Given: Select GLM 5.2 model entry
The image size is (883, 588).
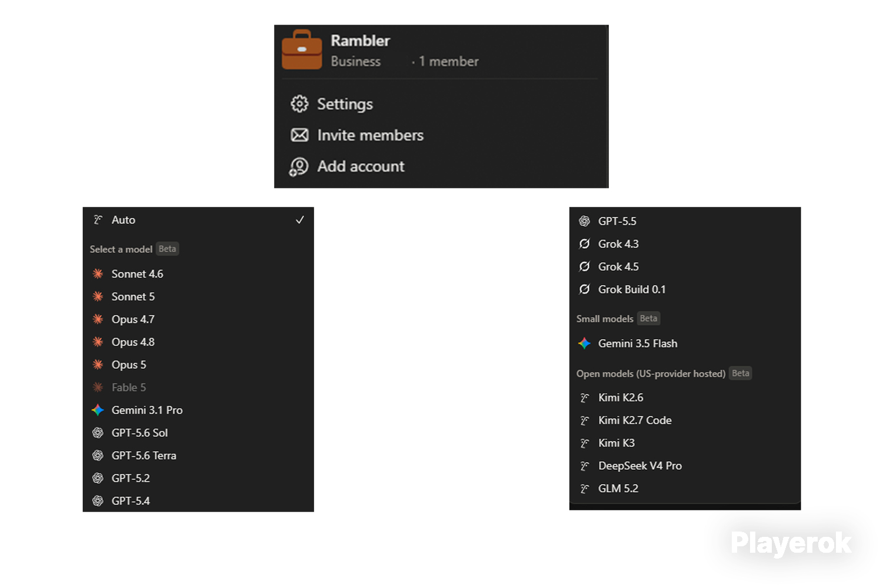Looking at the screenshot, I should (685, 489).
